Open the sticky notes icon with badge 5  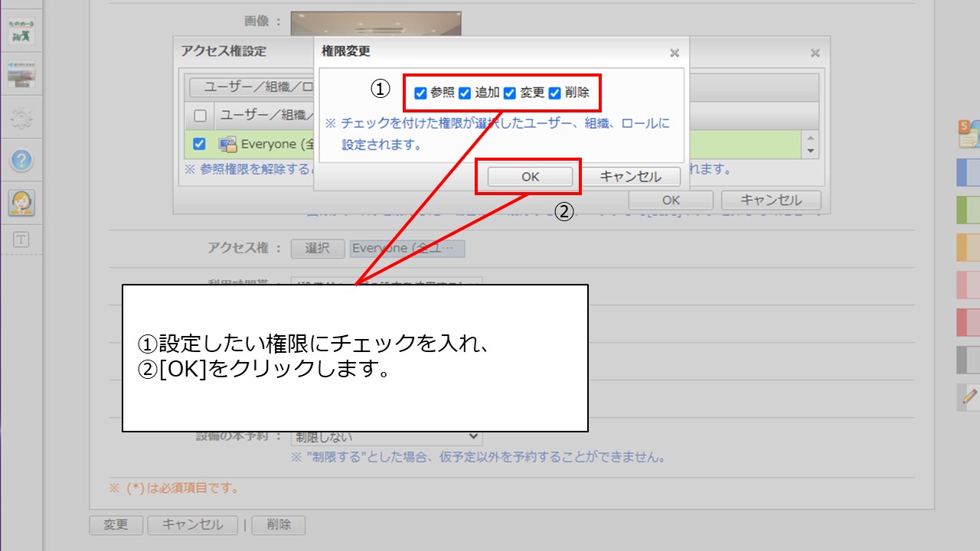[x=968, y=134]
